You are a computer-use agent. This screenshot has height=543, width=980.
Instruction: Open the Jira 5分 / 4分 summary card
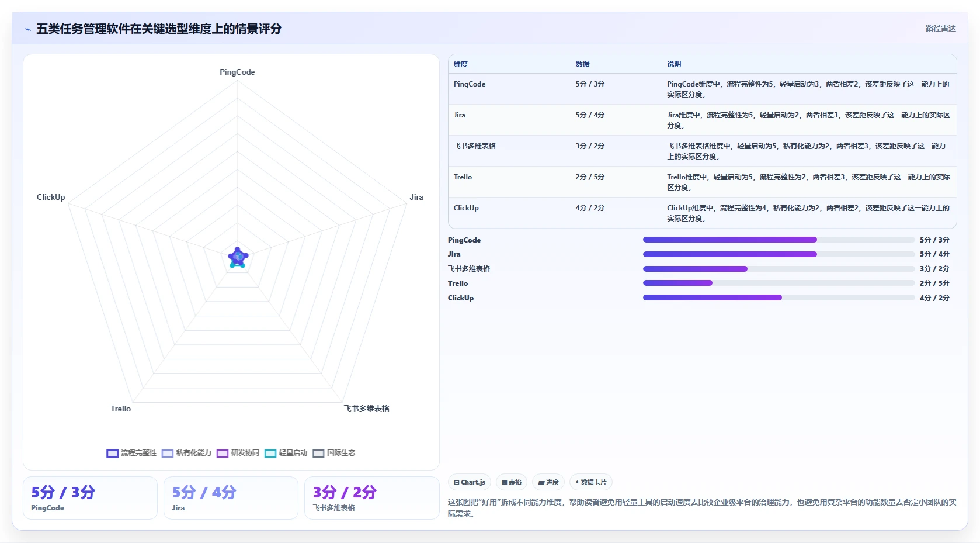(x=231, y=498)
